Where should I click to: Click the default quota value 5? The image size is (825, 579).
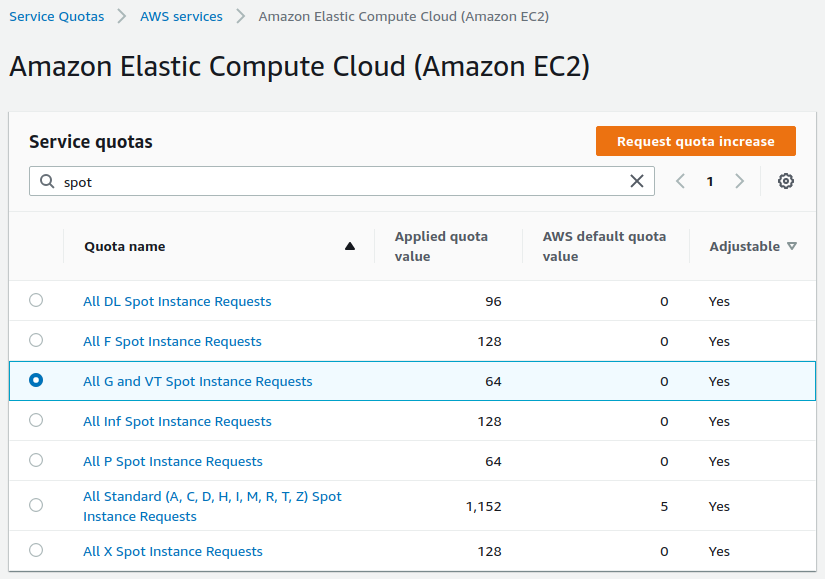(664, 506)
